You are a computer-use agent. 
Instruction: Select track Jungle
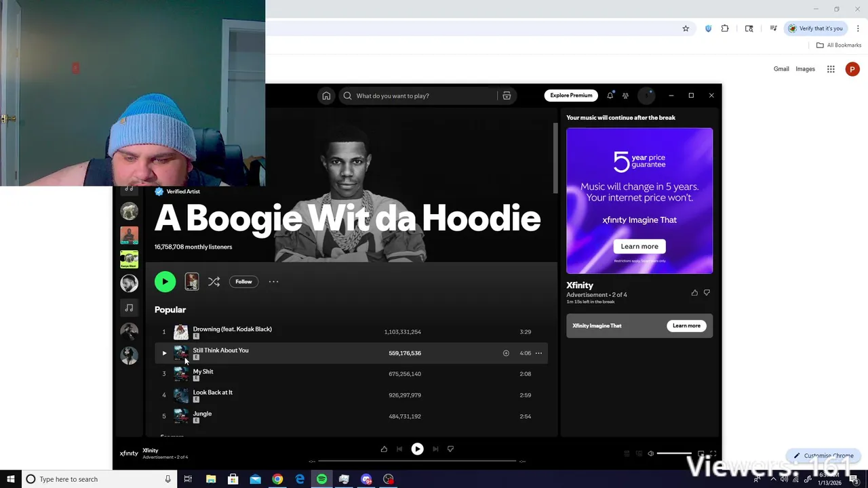pos(351,416)
